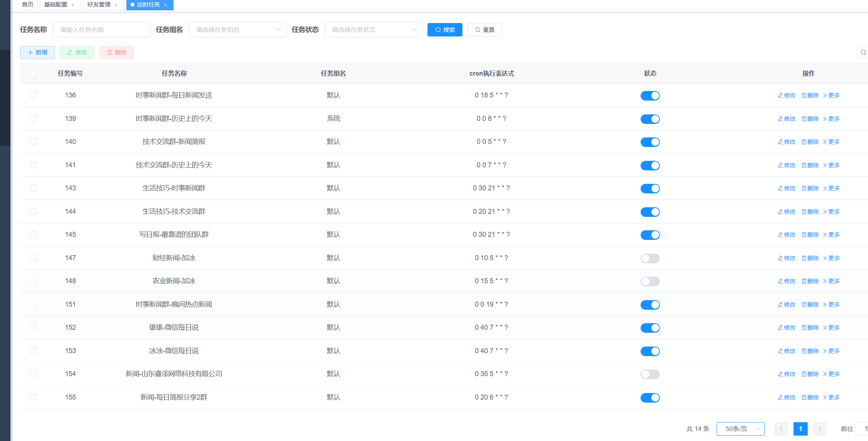Go to next page arrow

point(820,429)
